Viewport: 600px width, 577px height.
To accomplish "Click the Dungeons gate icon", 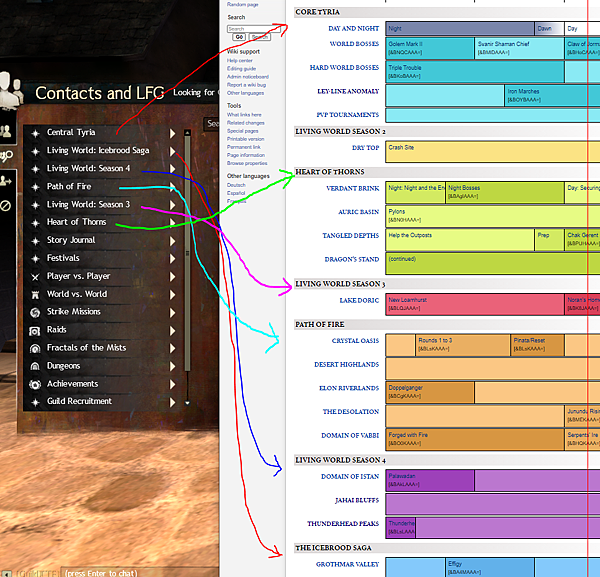I will [x=35, y=367].
